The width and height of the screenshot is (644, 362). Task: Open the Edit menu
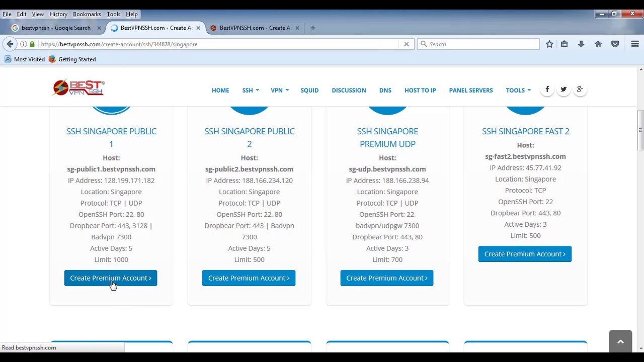22,14
